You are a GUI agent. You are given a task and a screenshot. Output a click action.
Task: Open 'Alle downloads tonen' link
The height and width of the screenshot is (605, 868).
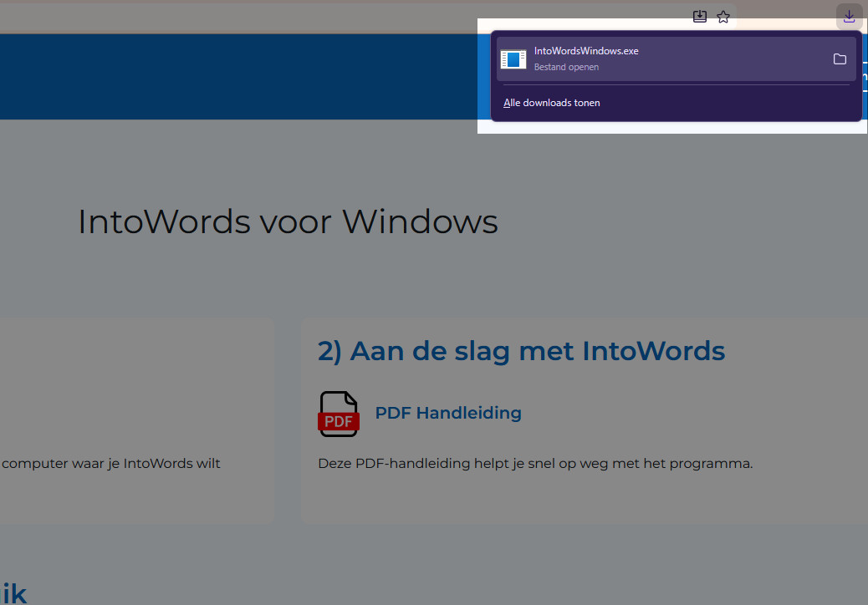tap(551, 103)
